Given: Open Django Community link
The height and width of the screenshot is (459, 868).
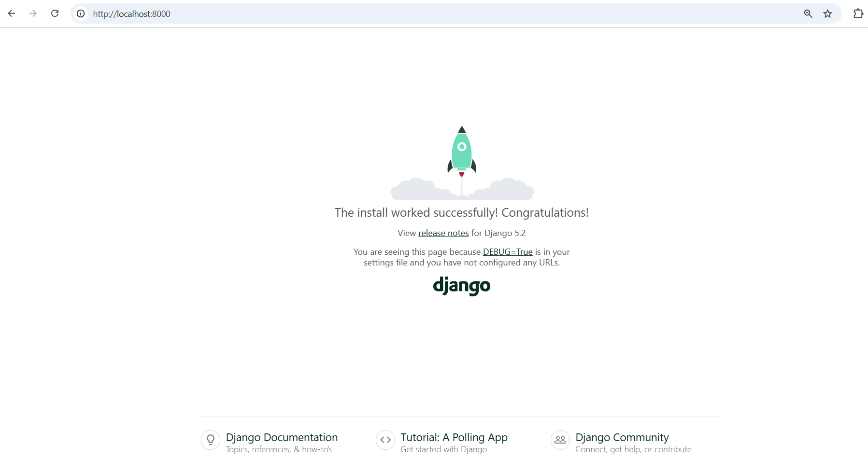Looking at the screenshot, I should pos(622,437).
